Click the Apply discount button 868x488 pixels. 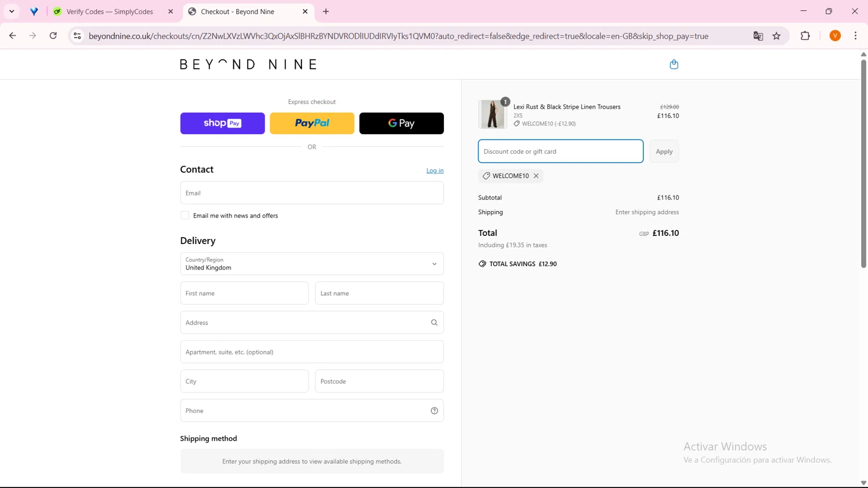point(664,151)
